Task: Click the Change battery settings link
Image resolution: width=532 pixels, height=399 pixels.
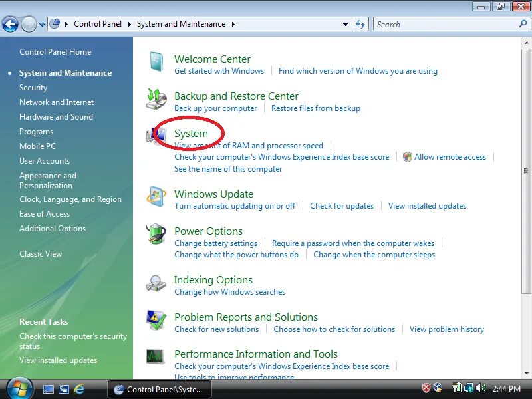Action: click(x=216, y=243)
